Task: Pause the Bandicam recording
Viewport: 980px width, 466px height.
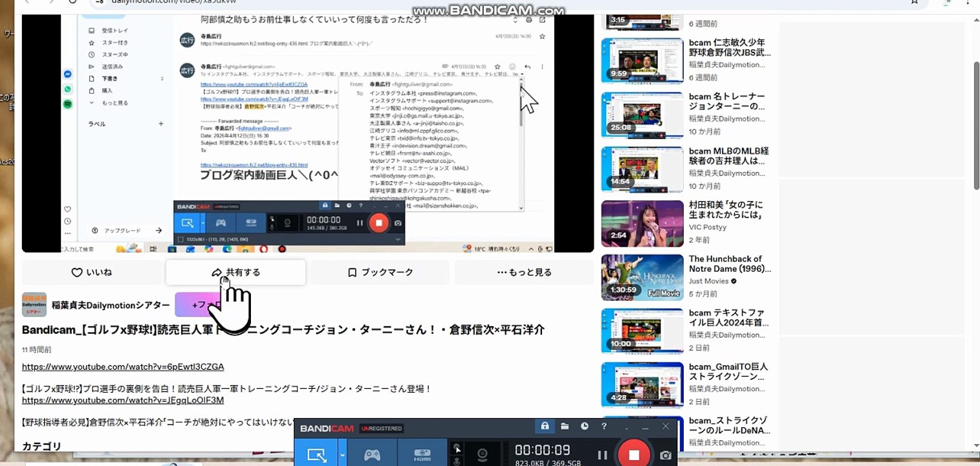Action: click(x=602, y=455)
